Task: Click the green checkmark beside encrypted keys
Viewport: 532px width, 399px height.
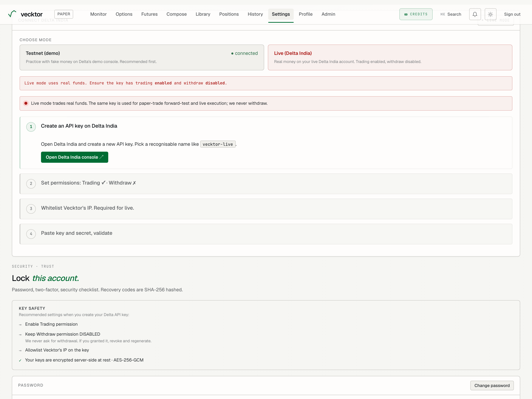Action: [20, 360]
